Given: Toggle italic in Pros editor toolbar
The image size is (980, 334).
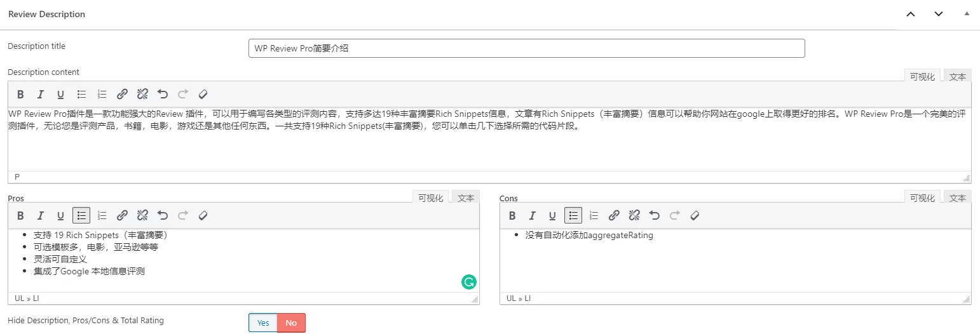Looking at the screenshot, I should [41, 216].
